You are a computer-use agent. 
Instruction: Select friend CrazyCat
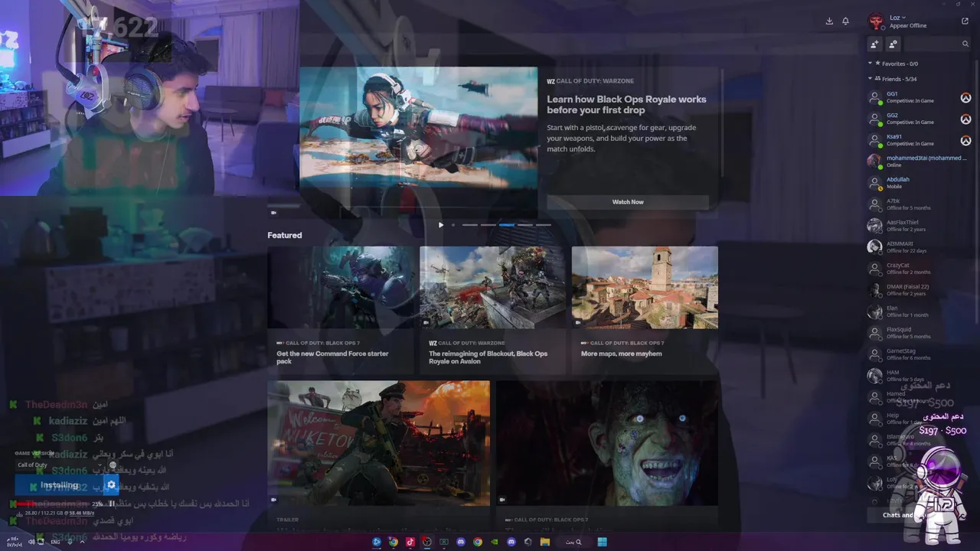pos(919,269)
